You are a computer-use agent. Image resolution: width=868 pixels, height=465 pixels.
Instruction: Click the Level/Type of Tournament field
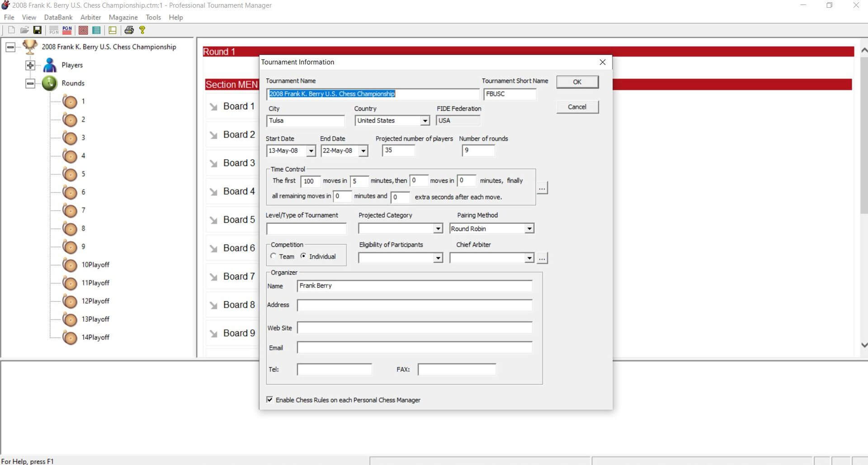click(306, 229)
